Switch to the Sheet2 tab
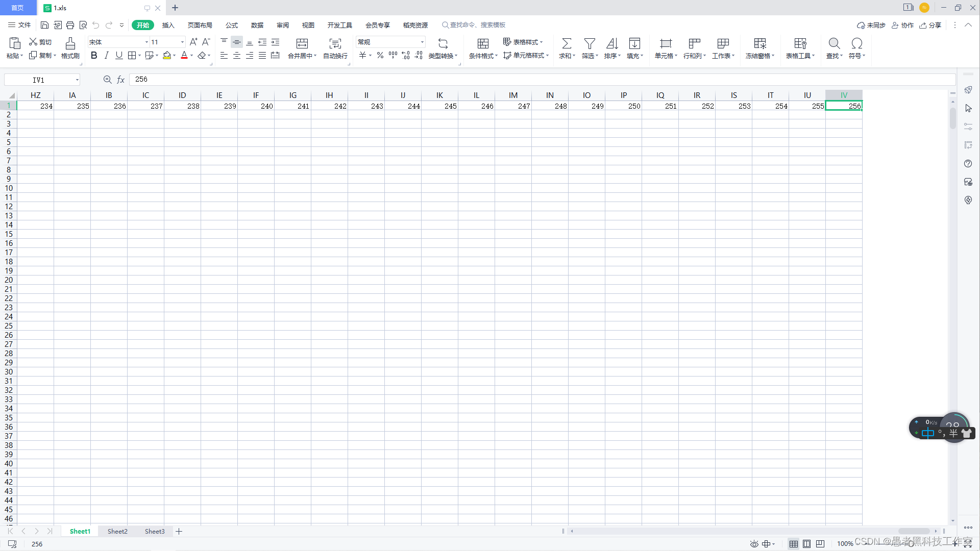 [117, 531]
